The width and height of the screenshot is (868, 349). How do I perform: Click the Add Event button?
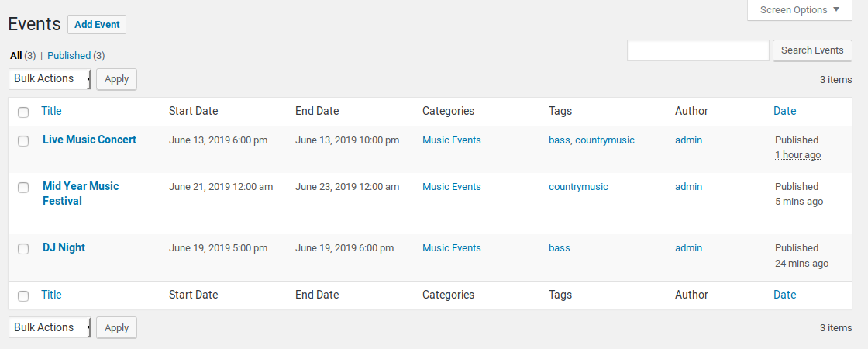pyautogui.click(x=97, y=24)
